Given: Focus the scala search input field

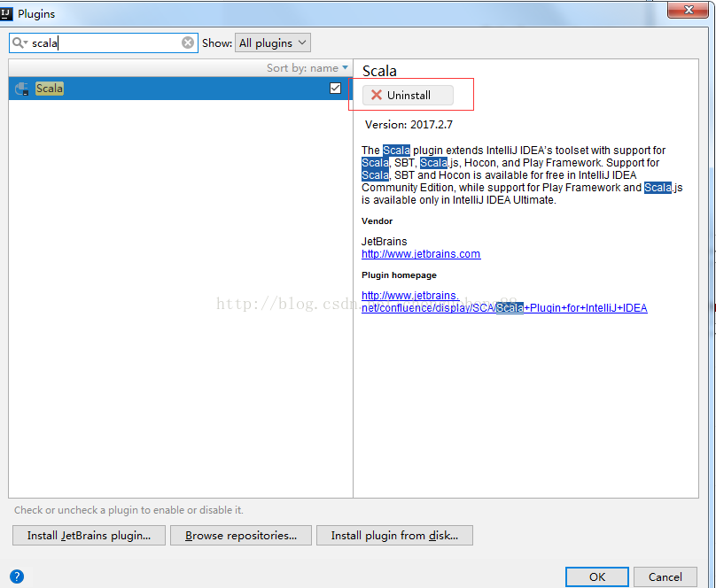Looking at the screenshot, I should pyautogui.click(x=105, y=43).
